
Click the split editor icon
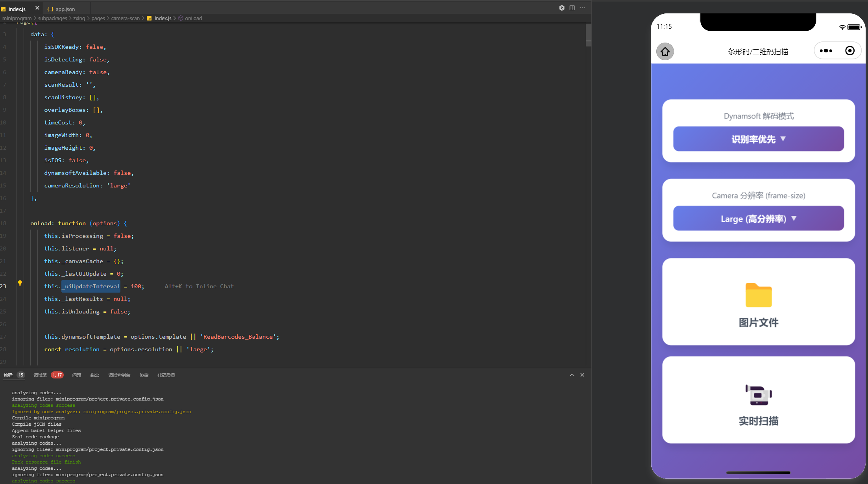coord(572,8)
